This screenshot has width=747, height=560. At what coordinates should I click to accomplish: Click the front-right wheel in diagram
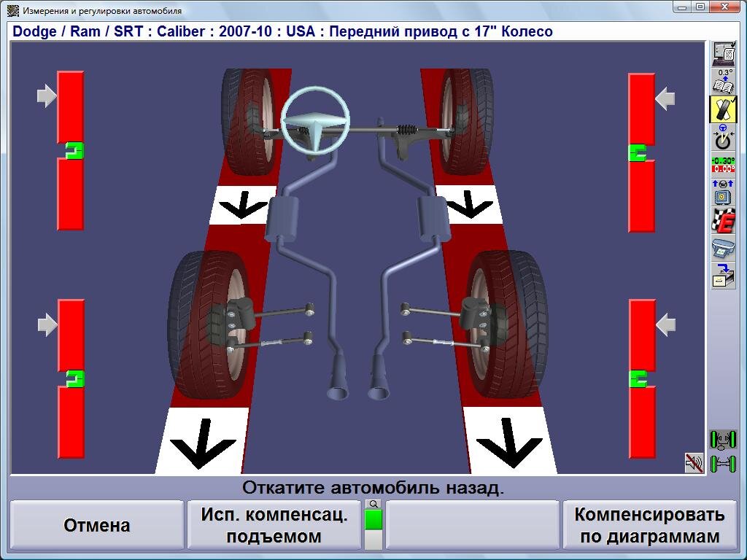(465, 122)
